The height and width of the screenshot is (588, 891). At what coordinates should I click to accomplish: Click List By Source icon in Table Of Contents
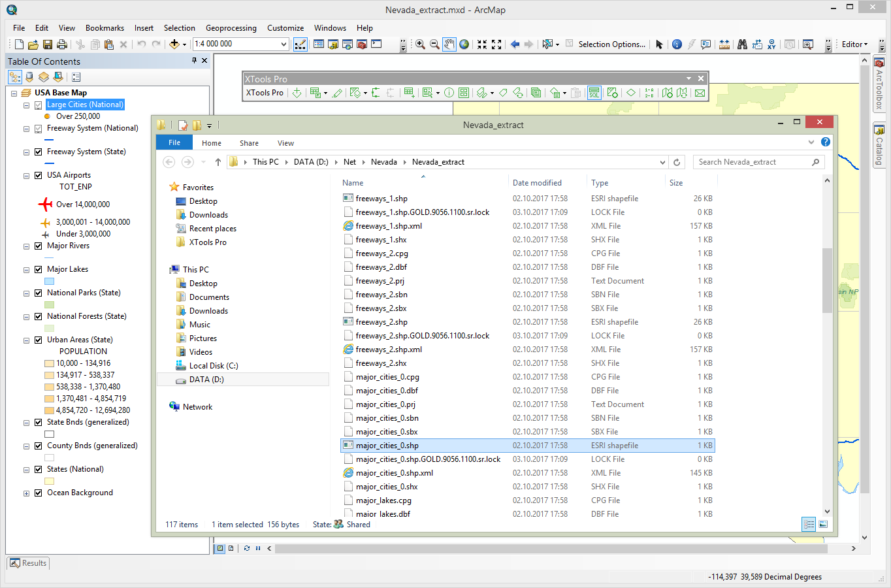29,77
